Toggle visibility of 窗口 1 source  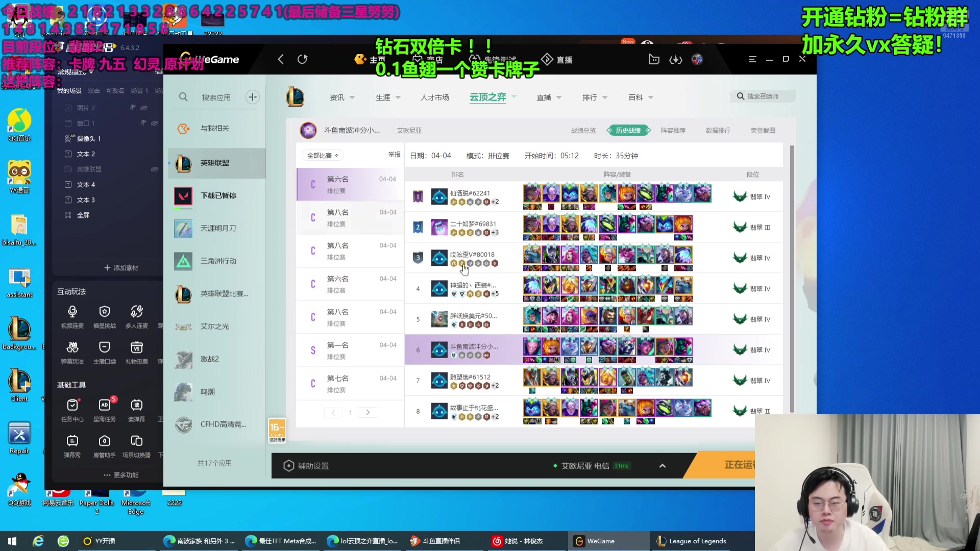(x=154, y=123)
